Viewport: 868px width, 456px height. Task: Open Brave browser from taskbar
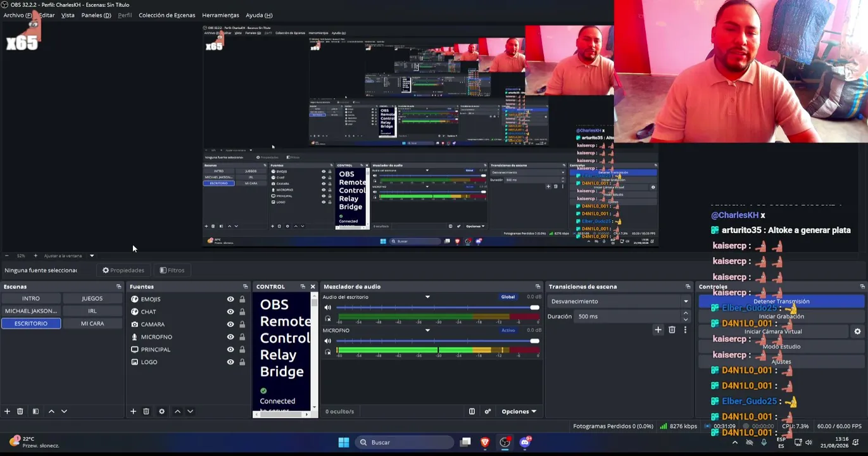[485, 442]
